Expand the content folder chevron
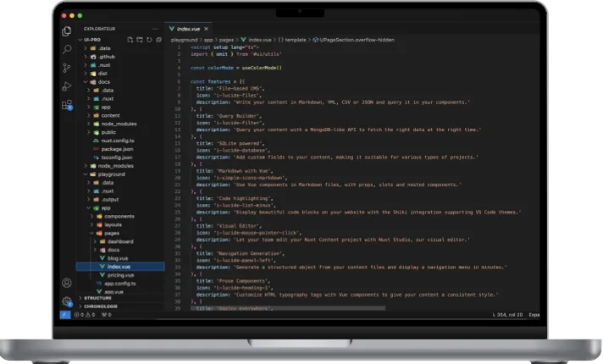Screen dimensions: 603x364 pos(89,115)
